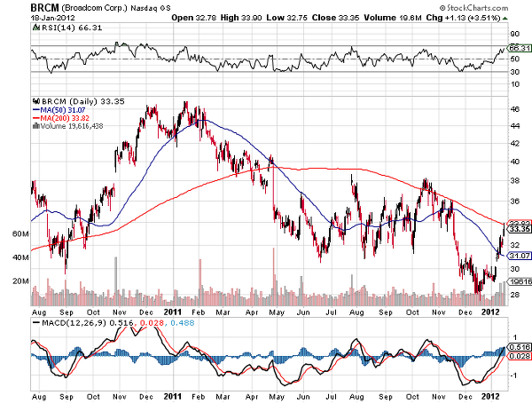Click the Chg +1.13 (+3.51%) value

pyautogui.click(x=463, y=18)
